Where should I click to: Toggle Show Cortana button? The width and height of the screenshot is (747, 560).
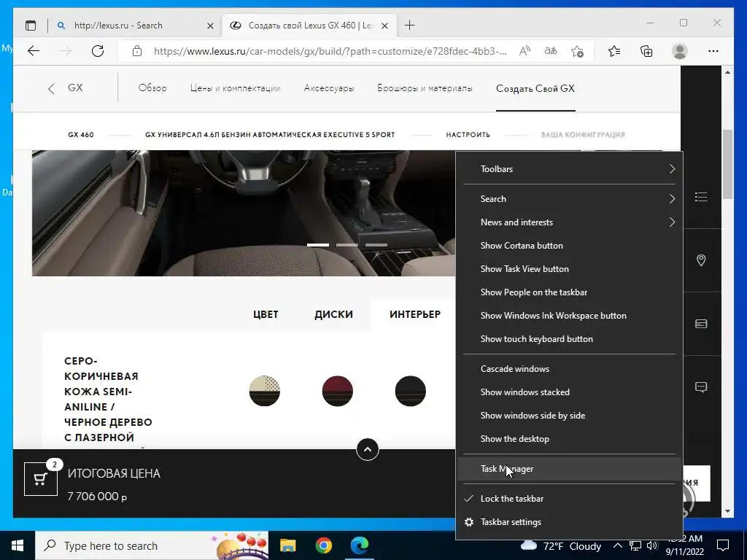[569, 246]
